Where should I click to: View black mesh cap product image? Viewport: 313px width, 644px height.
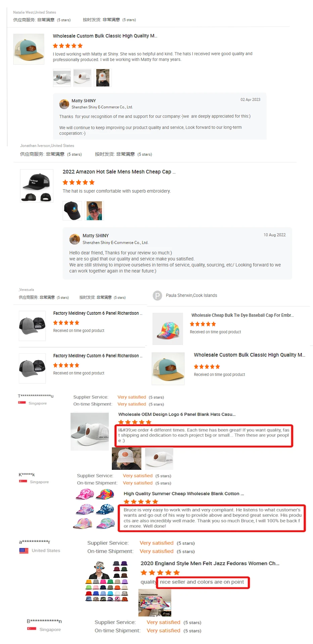pos(37,186)
